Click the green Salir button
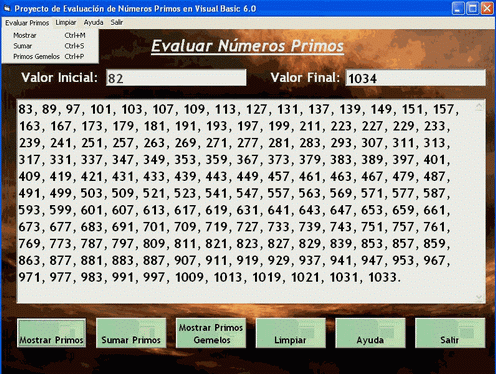The width and height of the screenshot is (496, 374). (x=450, y=333)
